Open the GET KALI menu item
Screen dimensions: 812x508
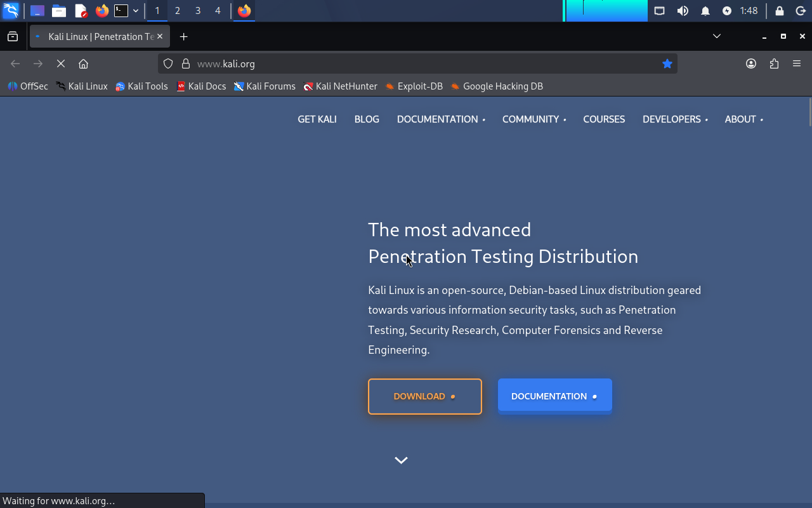[x=317, y=119]
